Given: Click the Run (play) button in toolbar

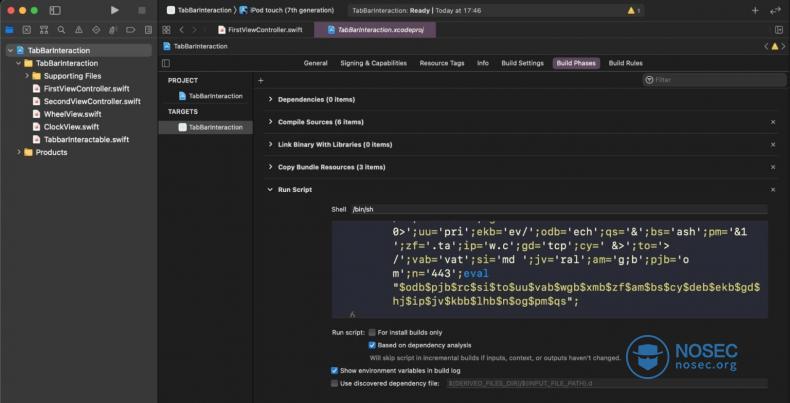Looking at the screenshot, I should point(115,10).
